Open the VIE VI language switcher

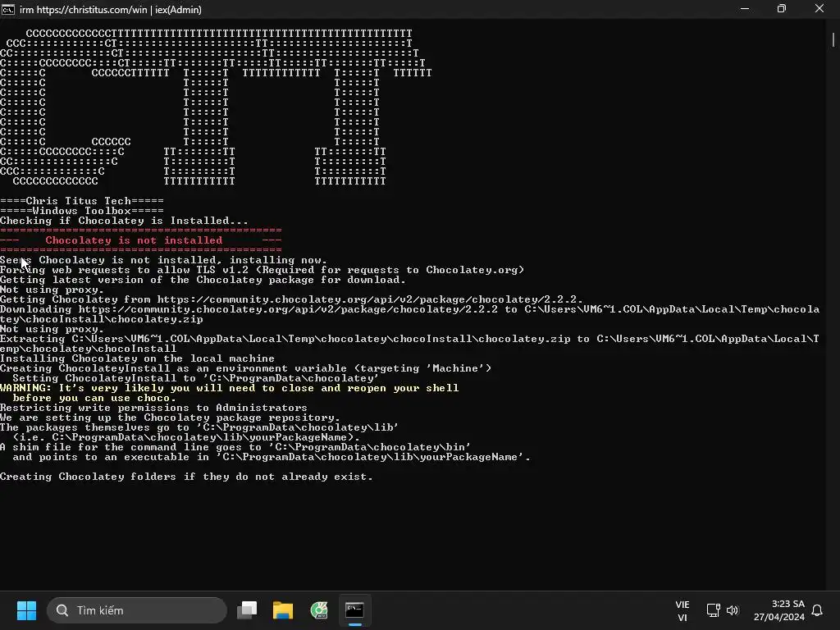[682, 610]
